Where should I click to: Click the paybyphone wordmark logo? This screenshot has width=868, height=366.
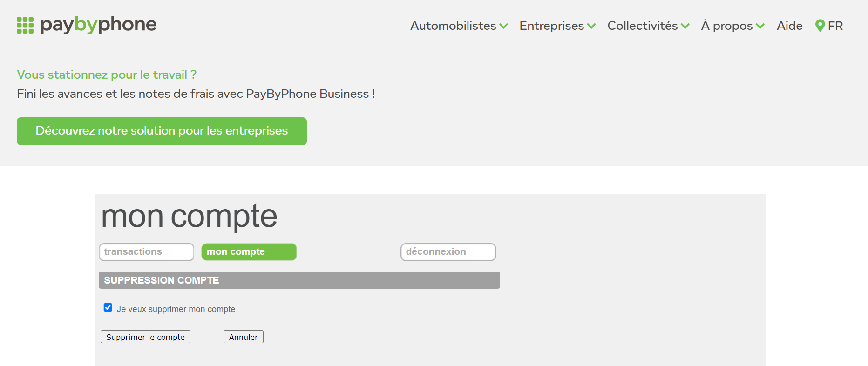pos(98,25)
